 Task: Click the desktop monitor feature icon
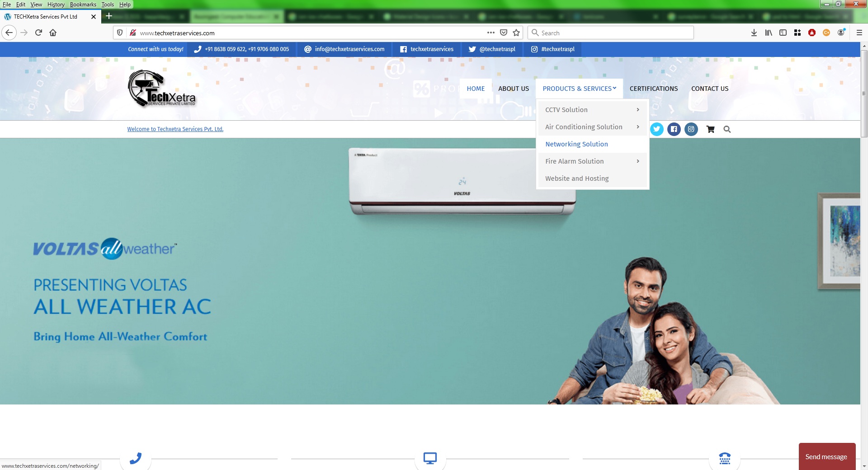430,458
